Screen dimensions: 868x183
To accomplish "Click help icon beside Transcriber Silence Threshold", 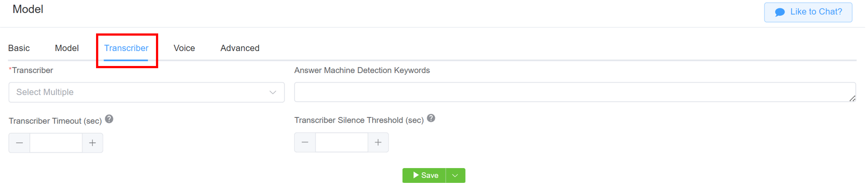I will (431, 118).
